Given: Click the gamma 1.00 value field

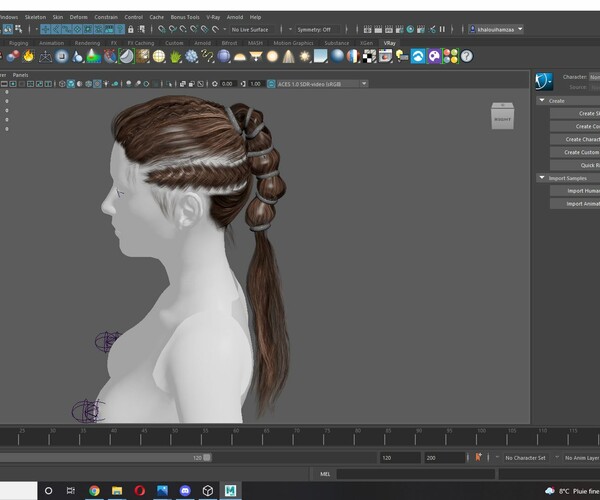Looking at the screenshot, I should pos(255,84).
